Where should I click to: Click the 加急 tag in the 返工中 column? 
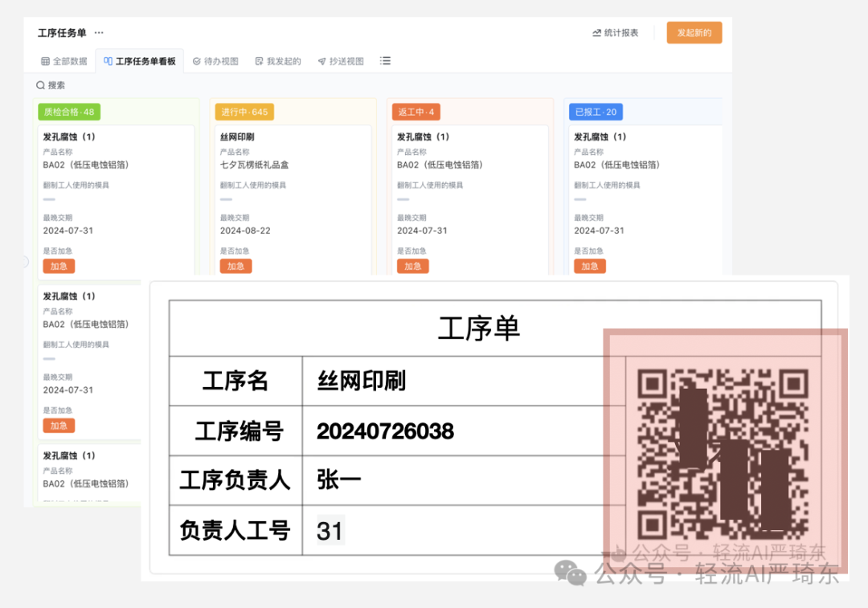[413, 266]
